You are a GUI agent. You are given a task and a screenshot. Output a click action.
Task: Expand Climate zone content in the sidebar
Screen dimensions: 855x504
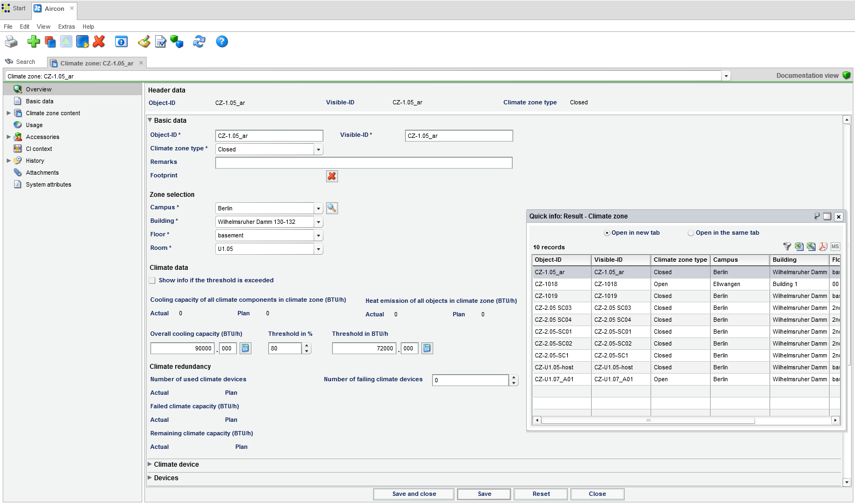(9, 113)
